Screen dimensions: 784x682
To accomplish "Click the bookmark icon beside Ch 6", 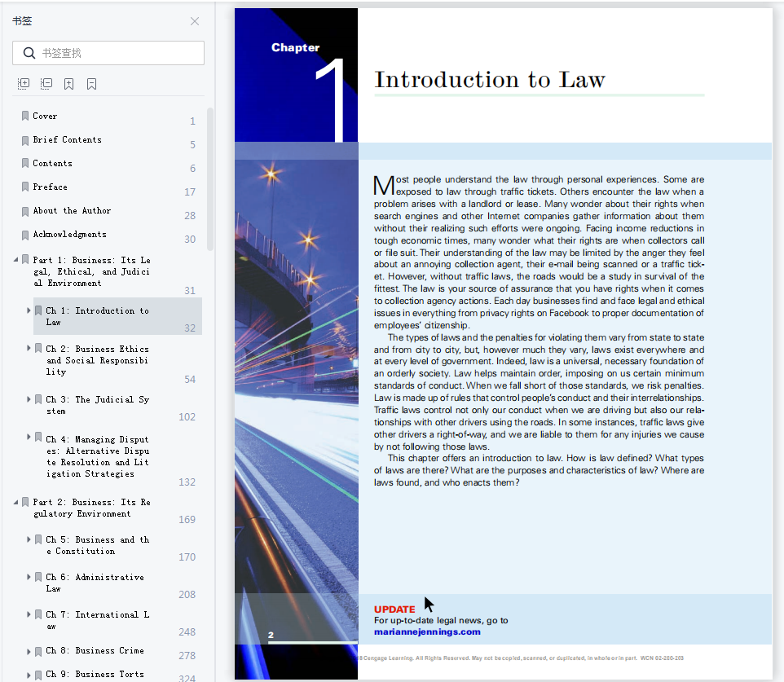I will (38, 577).
